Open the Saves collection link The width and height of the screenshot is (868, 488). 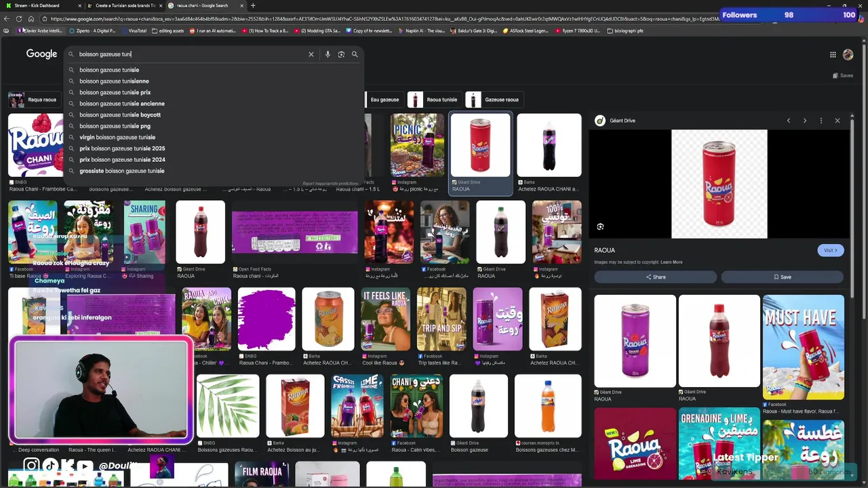843,75
